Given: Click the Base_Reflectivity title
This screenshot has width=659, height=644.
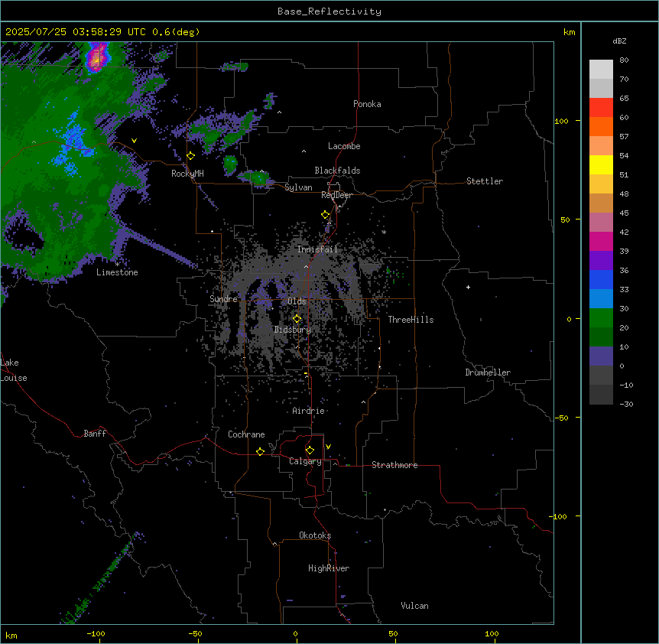Looking at the screenshot, I should [329, 11].
